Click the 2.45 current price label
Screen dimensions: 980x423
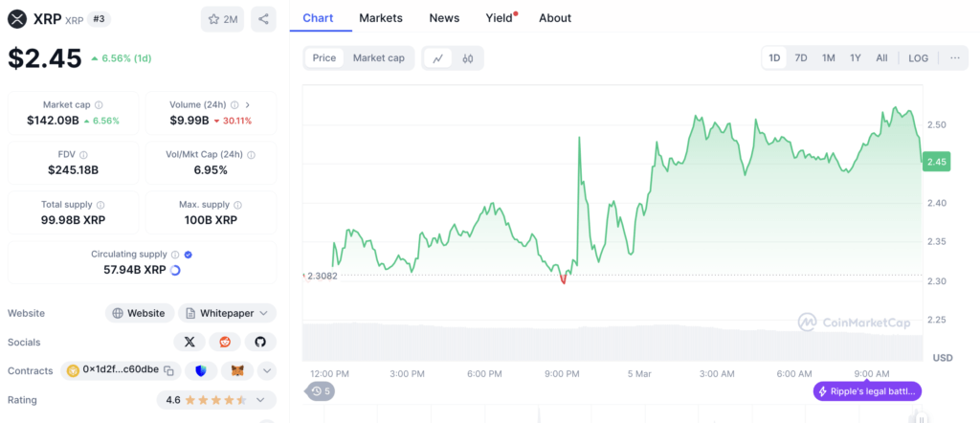coord(936,162)
